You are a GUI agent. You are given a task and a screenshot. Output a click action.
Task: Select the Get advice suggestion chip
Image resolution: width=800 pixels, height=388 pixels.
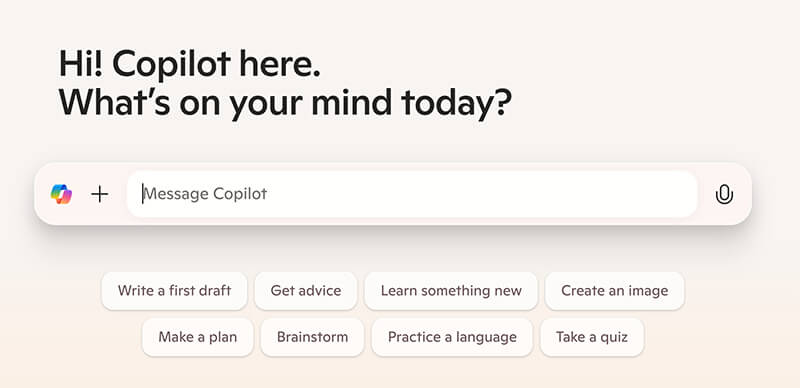point(306,291)
